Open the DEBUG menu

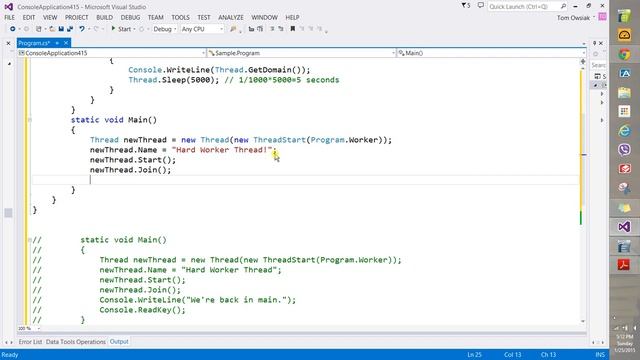click(130, 17)
